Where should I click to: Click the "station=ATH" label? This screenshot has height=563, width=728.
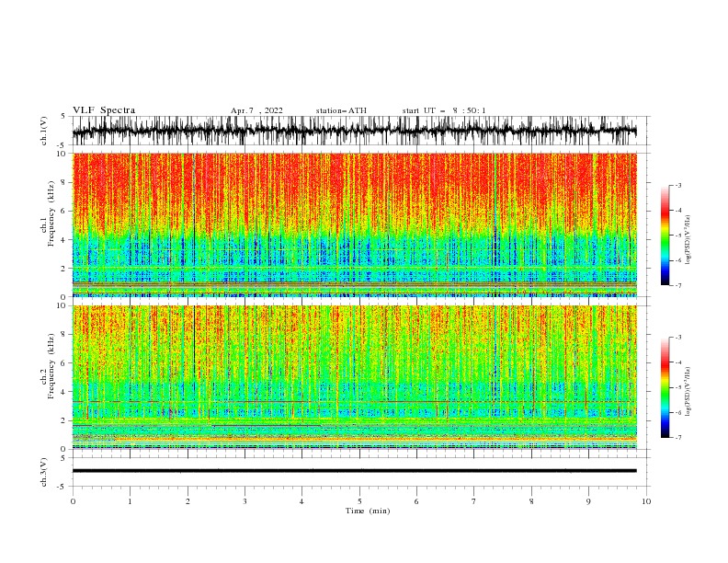click(x=341, y=110)
